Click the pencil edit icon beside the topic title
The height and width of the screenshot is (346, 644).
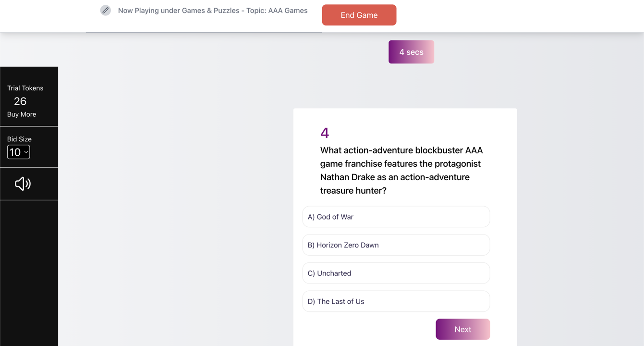106,10
